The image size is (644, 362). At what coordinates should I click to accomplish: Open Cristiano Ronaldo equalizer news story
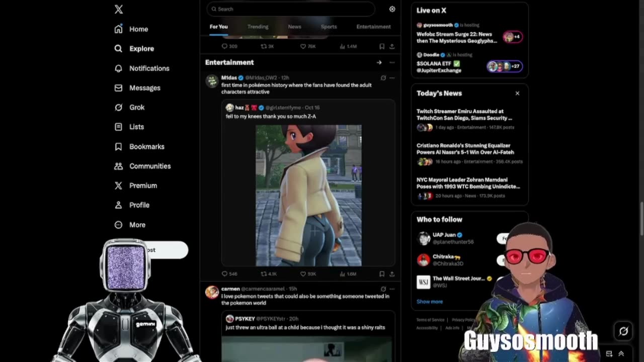click(x=469, y=154)
